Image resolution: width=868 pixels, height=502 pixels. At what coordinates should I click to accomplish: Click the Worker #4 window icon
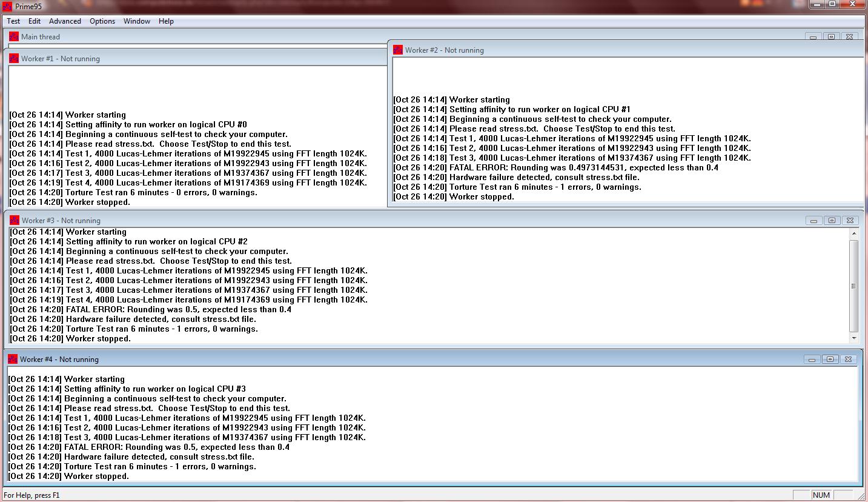(13, 359)
